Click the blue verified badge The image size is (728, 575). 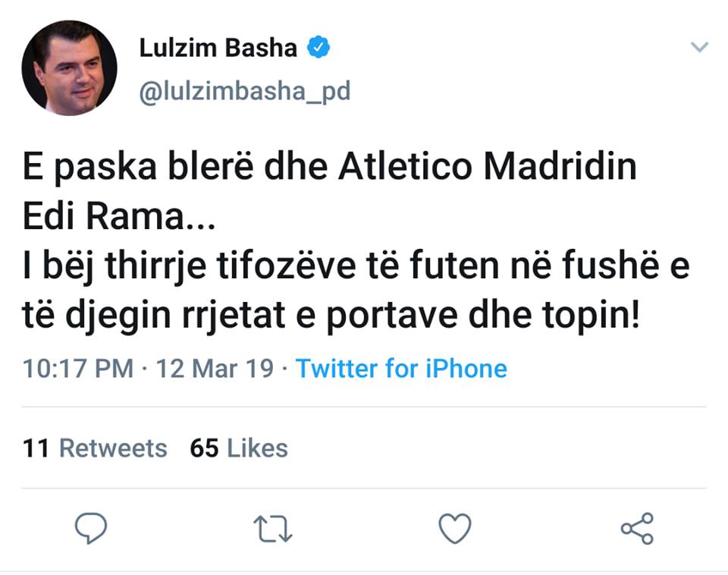(318, 48)
